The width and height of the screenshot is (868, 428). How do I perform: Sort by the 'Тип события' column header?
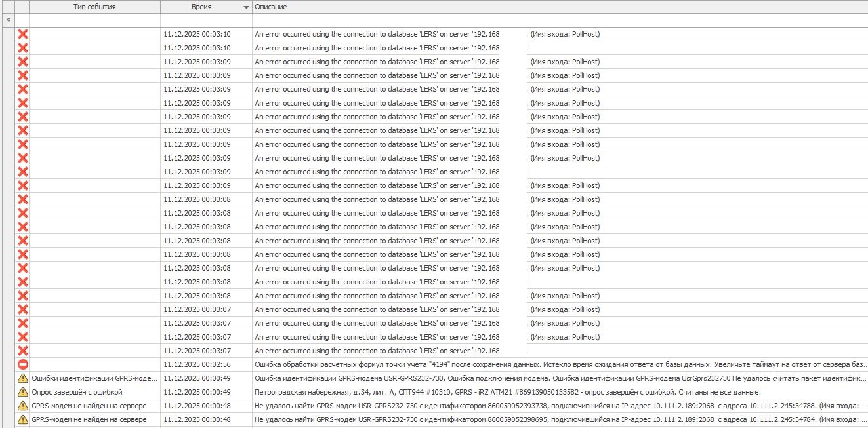tap(94, 7)
